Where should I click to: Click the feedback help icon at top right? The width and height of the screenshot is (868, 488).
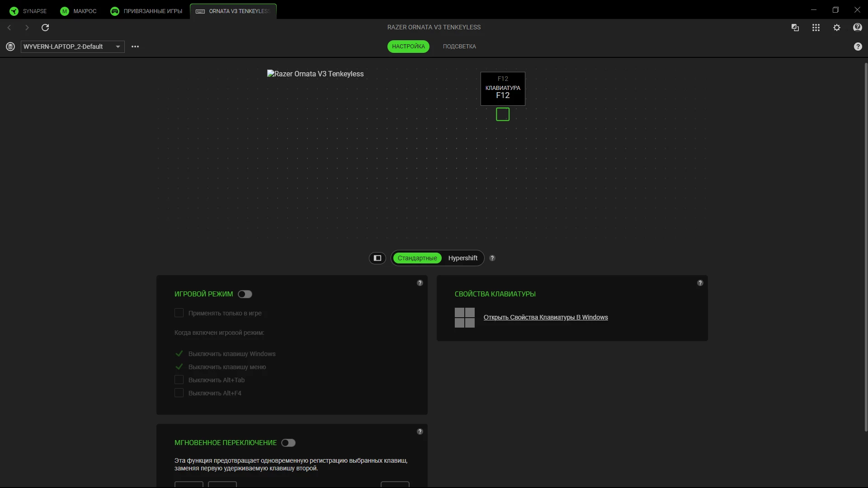[857, 28]
